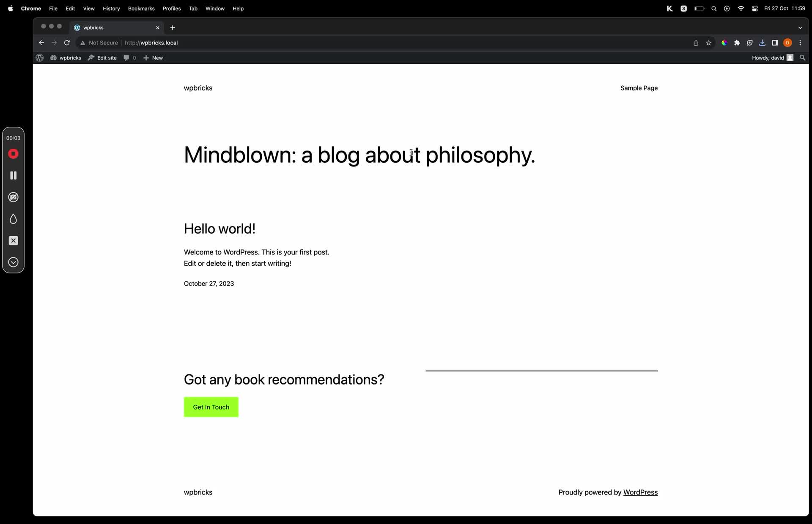The image size is (812, 524).
Task: Stop the screen recording with red button
Action: coord(14,154)
